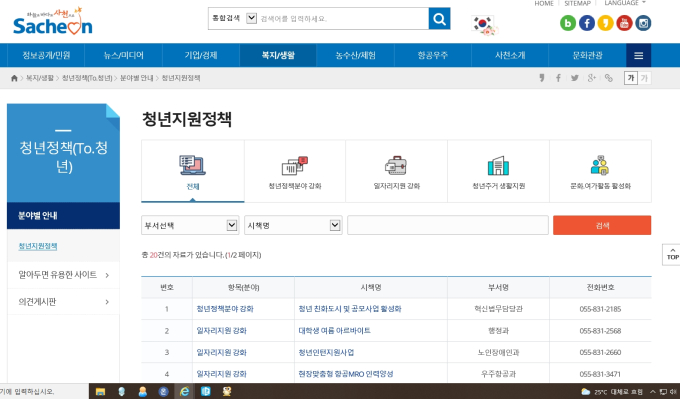
Task: Select the 일자리지원 강화 briefcase category
Action: point(396,171)
